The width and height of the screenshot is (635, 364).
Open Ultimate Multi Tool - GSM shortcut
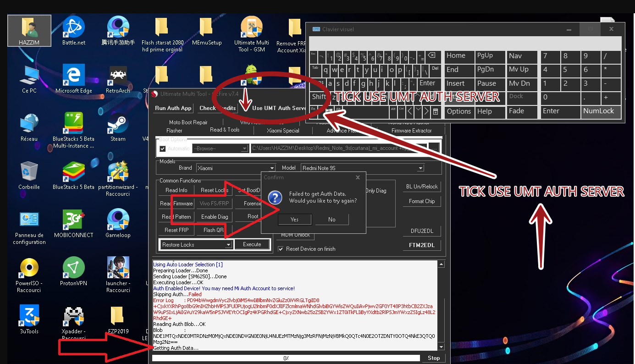tap(251, 34)
